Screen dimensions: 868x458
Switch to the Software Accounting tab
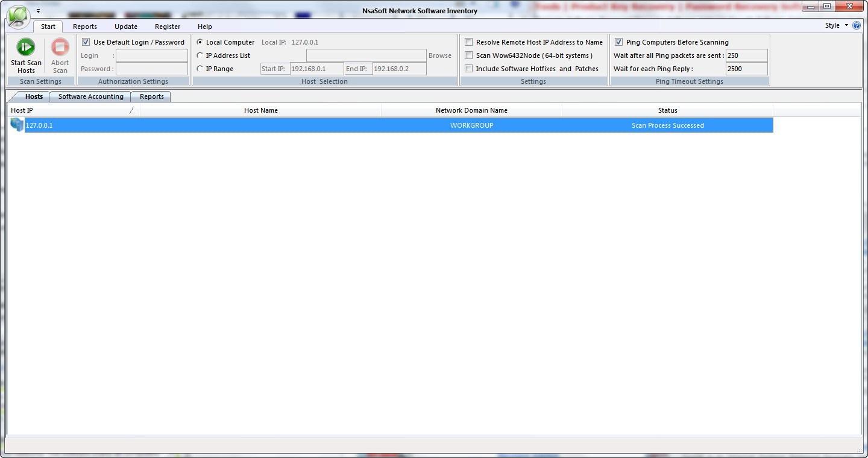point(90,96)
